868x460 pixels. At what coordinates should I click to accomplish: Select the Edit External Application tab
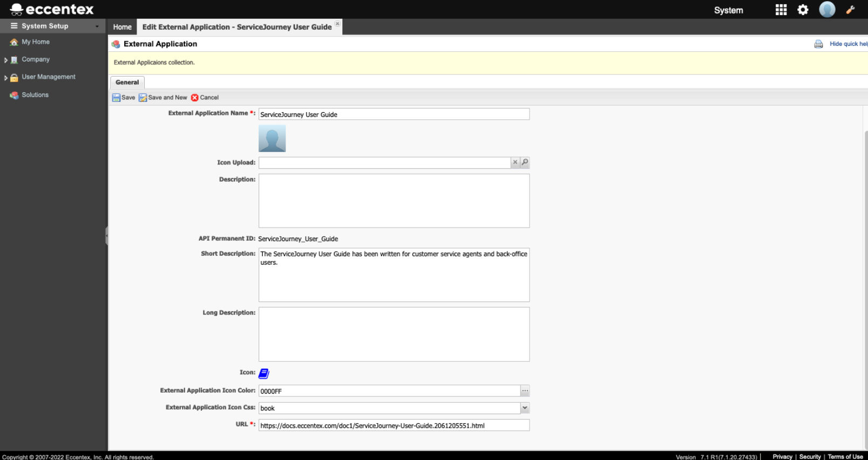[x=237, y=27]
